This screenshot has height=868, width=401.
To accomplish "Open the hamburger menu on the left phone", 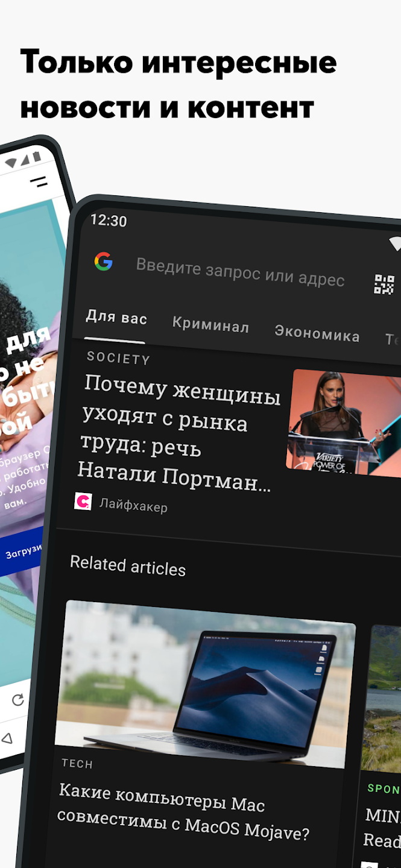I will tap(39, 181).
